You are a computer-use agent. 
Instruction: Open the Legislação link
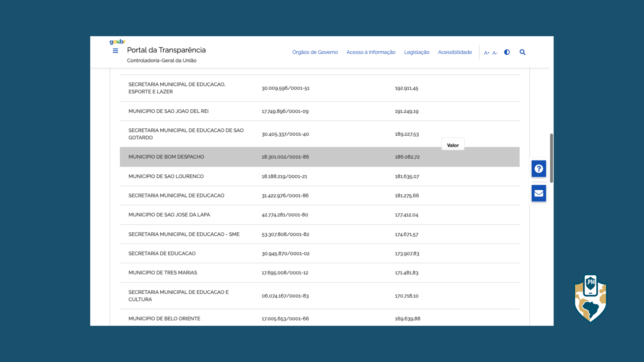[417, 52]
